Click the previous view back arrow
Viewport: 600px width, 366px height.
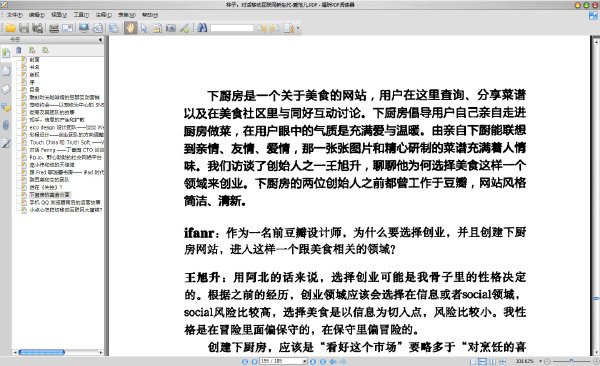tap(333, 361)
